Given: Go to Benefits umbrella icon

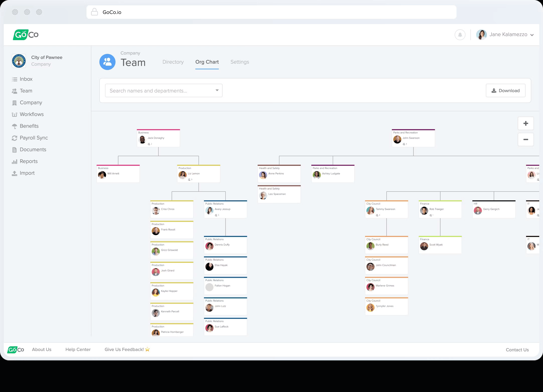Looking at the screenshot, I should click(15, 126).
